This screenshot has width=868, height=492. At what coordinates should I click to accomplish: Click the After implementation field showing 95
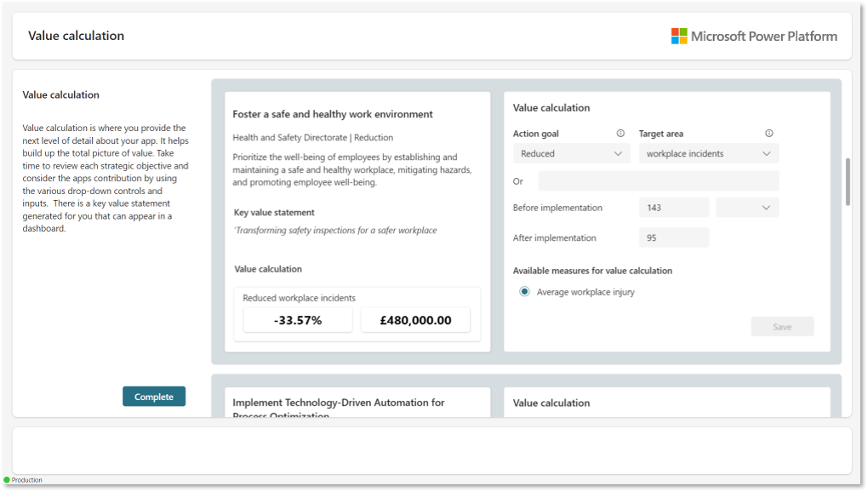673,238
